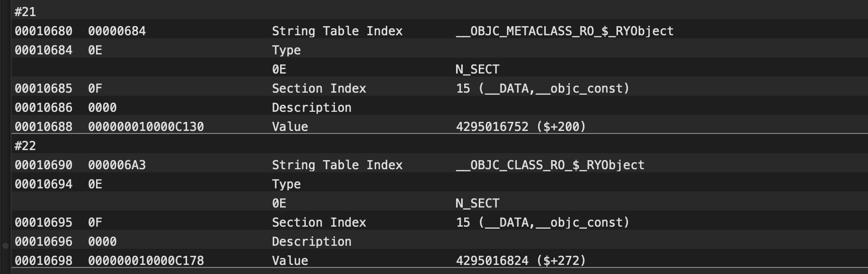Select the Type label at offset 00010684
The height and width of the screenshot is (274, 868).
286,50
